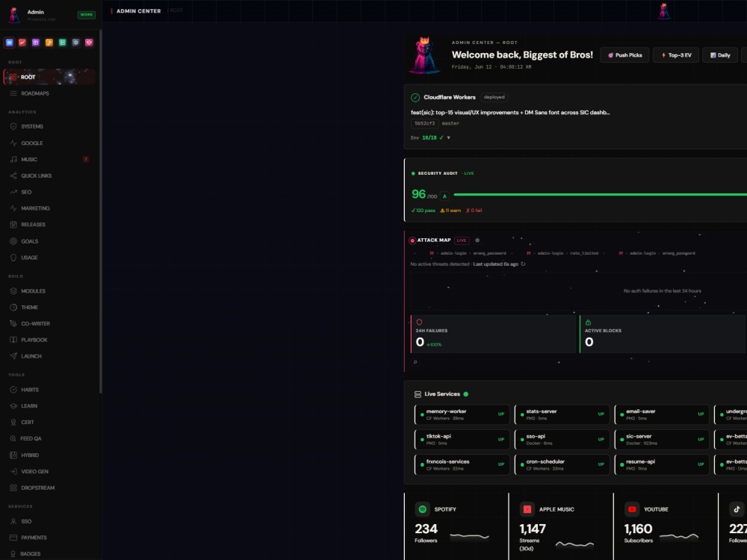Click the Playbook book icon in sidebar
Image resolution: width=747 pixels, height=560 pixels.
coord(13,340)
